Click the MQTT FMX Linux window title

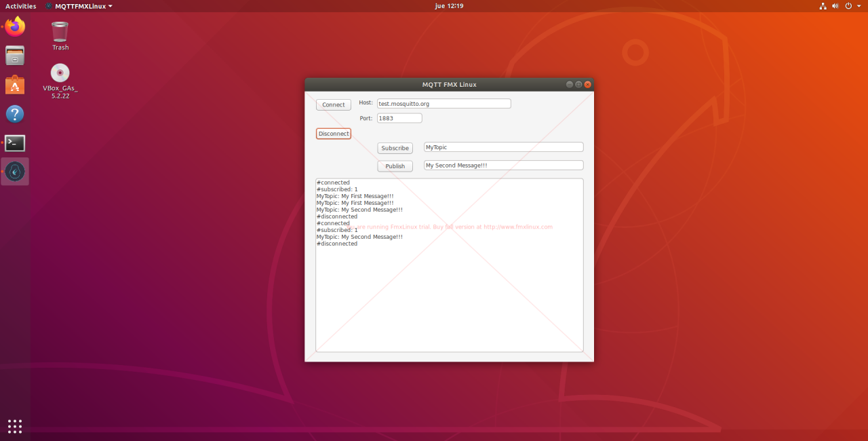coord(450,85)
